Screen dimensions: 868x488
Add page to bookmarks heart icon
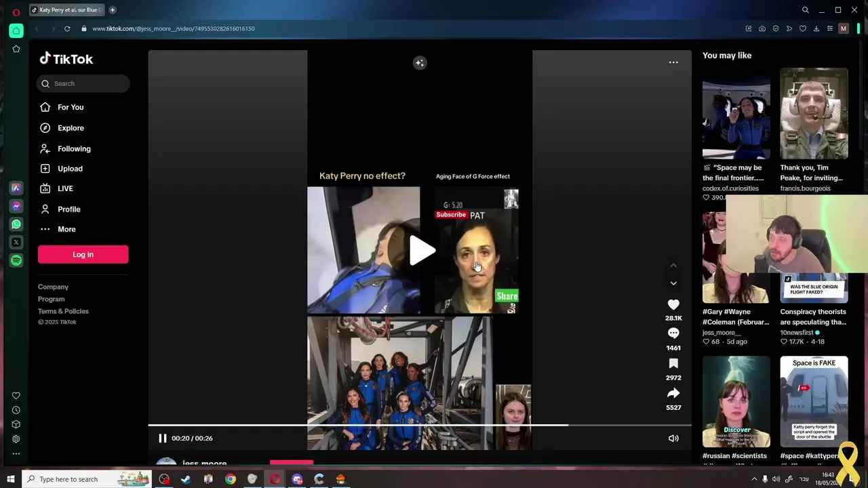803,28
